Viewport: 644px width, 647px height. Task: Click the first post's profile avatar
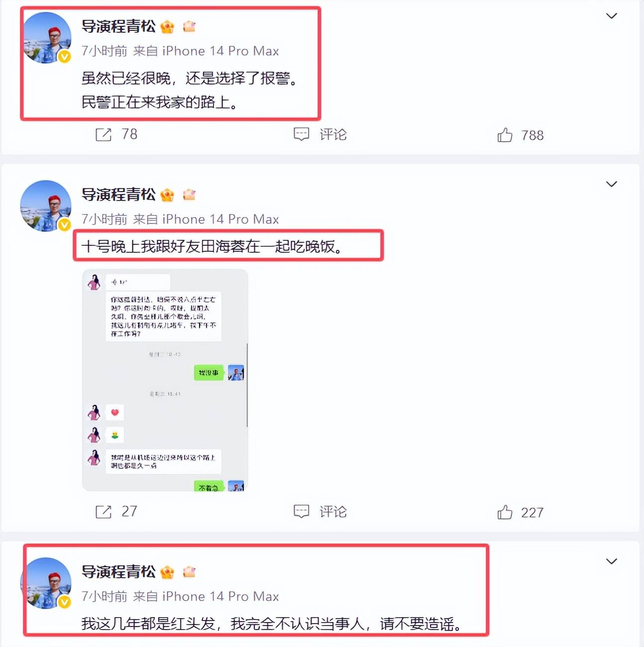click(x=47, y=38)
